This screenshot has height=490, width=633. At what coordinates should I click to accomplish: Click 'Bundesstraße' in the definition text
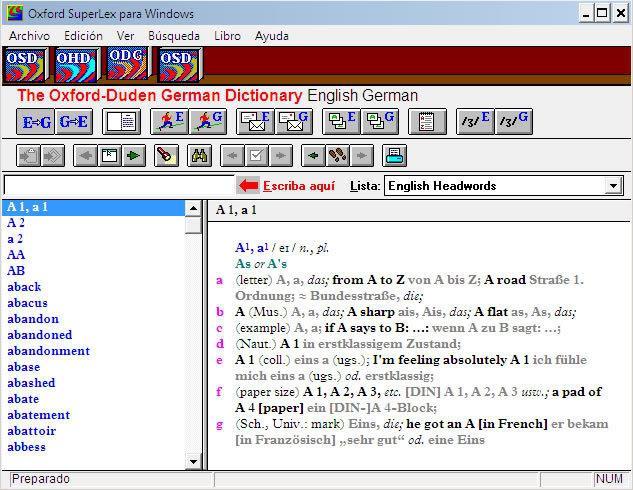point(355,296)
